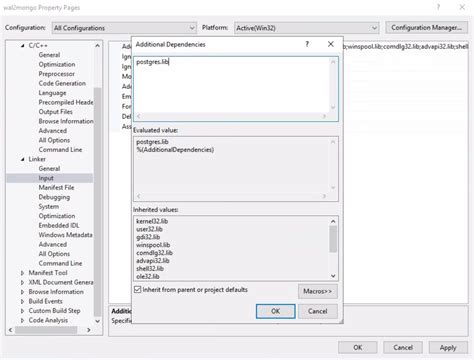This screenshot has width=474, height=360.
Task: Click in the postgres.lib edit box
Action: [232, 85]
